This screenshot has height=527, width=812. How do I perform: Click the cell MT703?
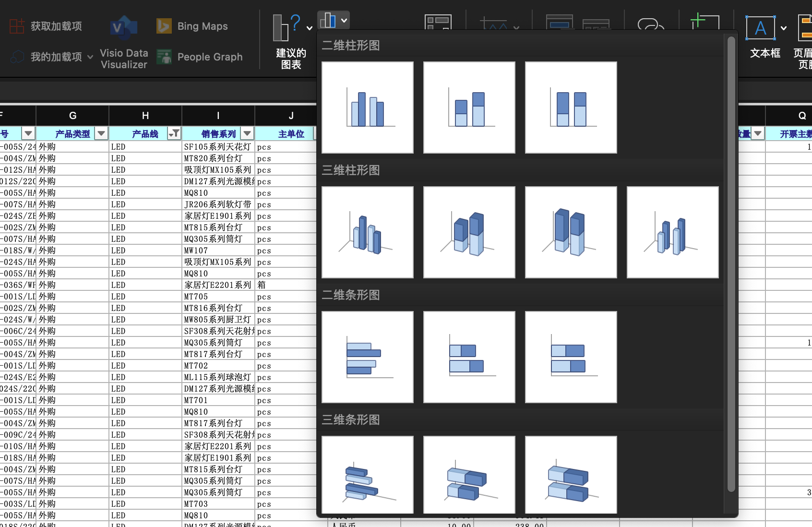click(x=218, y=504)
